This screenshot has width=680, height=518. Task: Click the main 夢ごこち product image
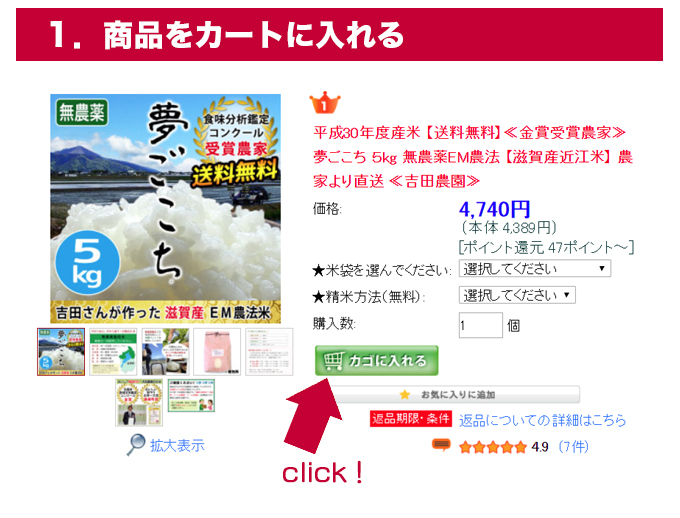pos(166,208)
